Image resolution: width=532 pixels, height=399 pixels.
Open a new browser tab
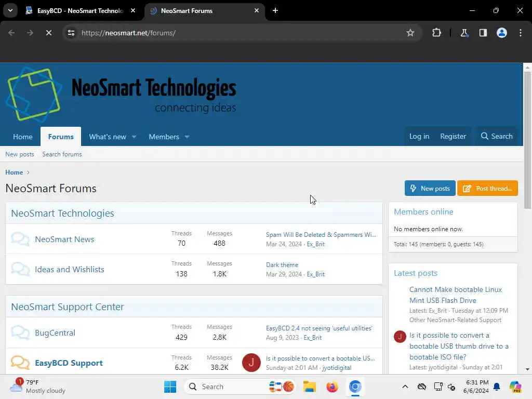coord(275,10)
